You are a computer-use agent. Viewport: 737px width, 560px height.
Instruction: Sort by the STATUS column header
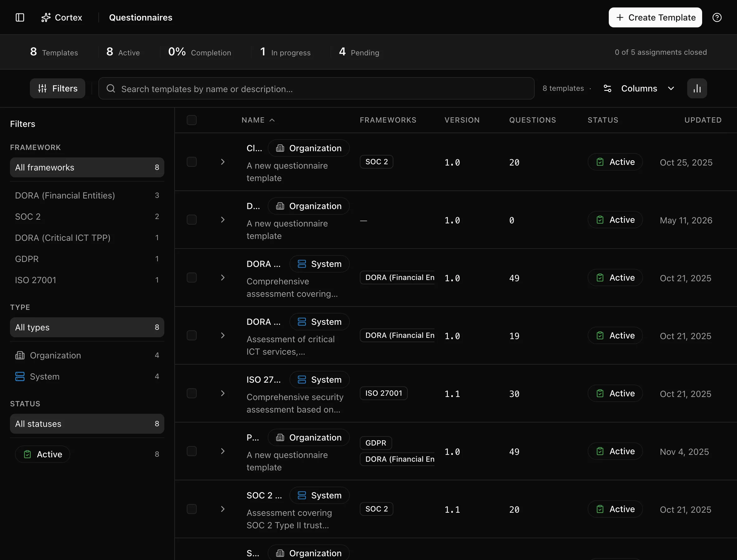[603, 120]
